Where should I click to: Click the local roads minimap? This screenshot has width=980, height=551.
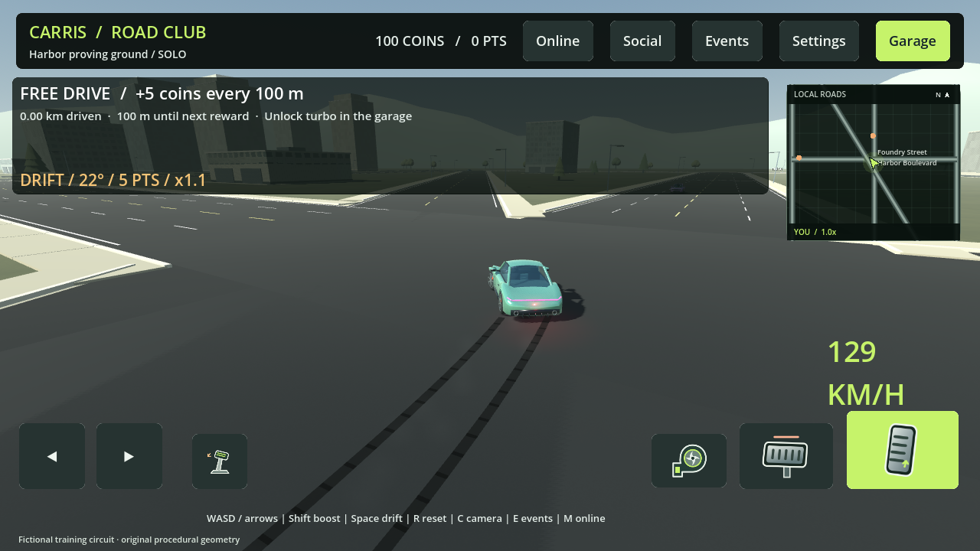(874, 163)
